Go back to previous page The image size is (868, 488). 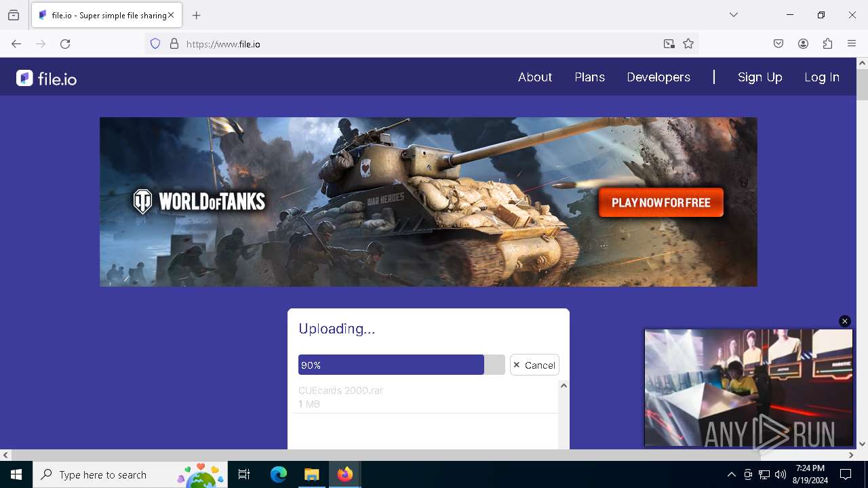(16, 44)
